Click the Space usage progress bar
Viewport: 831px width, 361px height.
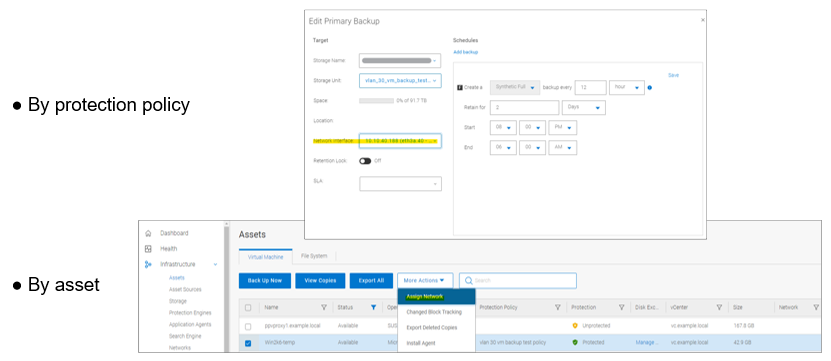(x=376, y=101)
